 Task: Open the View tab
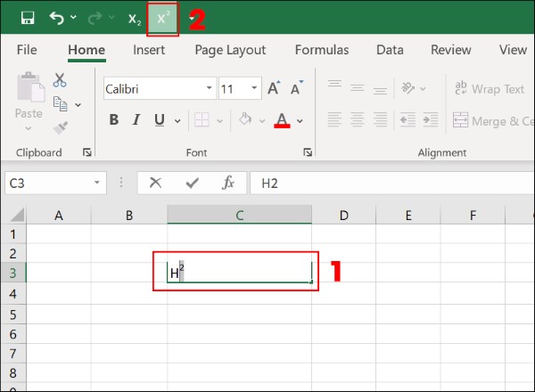pyautogui.click(x=513, y=50)
